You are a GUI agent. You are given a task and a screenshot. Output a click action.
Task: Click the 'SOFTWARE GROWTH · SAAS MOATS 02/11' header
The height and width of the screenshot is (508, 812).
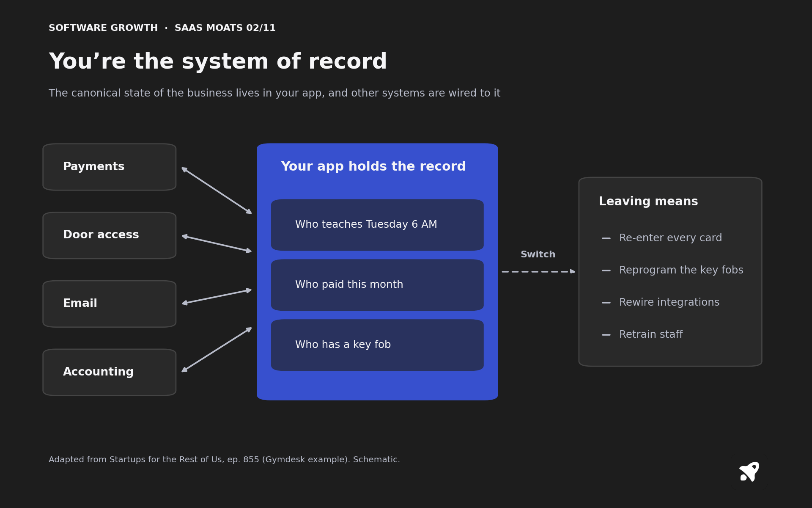pyautogui.click(x=162, y=28)
